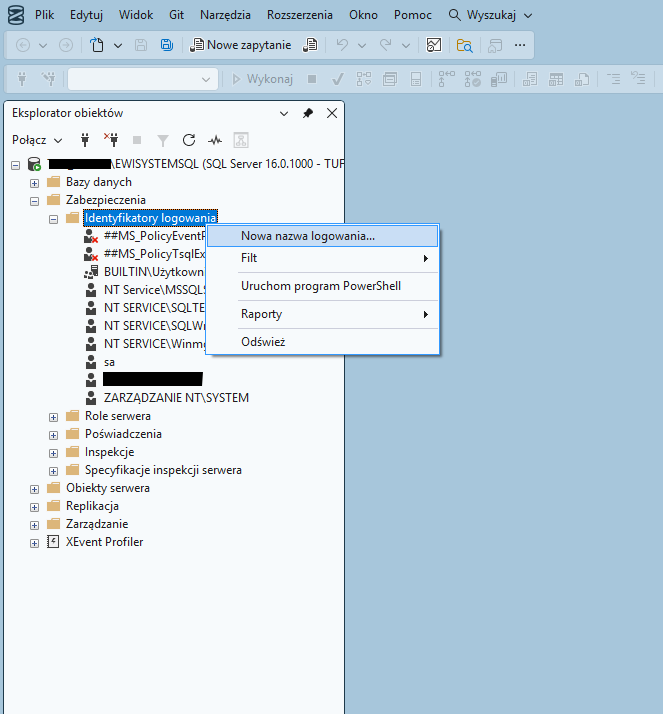Select the sa login in the tree
This screenshot has height=714, width=663.
click(109, 361)
